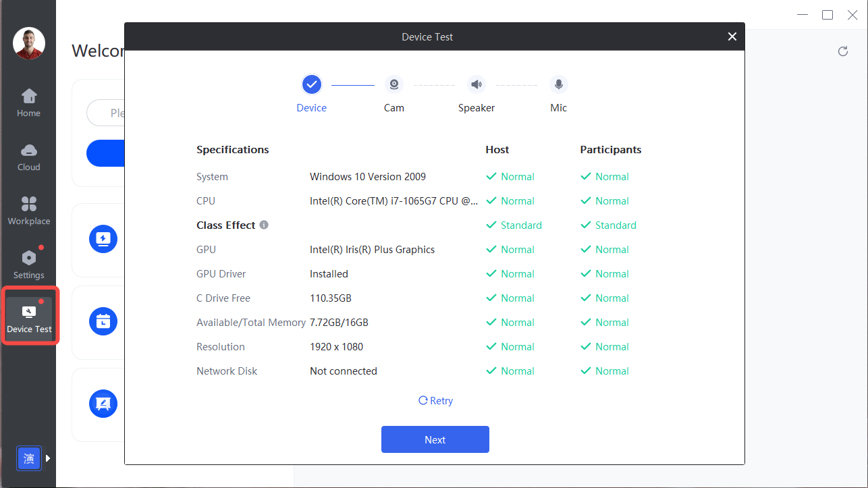The height and width of the screenshot is (488, 868).
Task: Click the blue lightning screen icon
Action: coord(103,239)
